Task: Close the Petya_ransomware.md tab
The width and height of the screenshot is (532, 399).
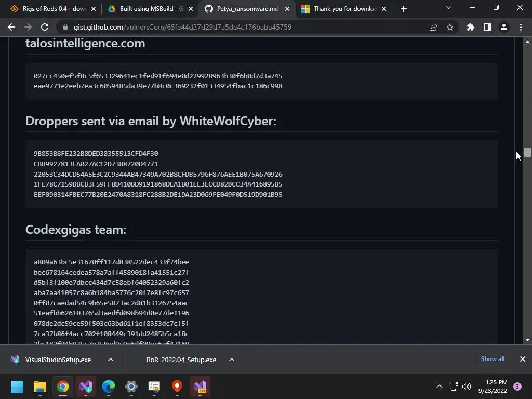Action: [287, 9]
